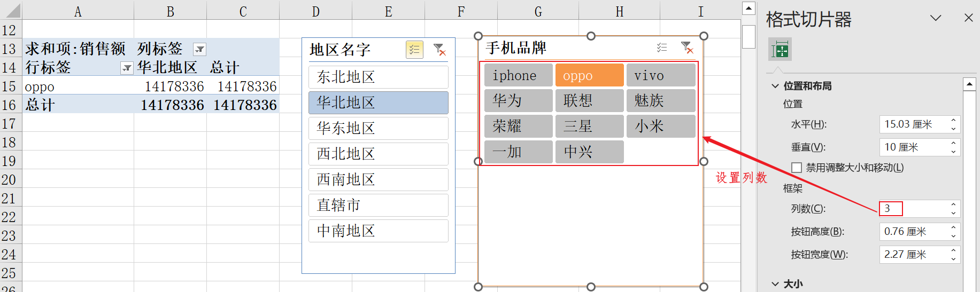Click cell A15 containing oppo
Image resolution: width=980 pixels, height=292 pixels.
pos(78,86)
